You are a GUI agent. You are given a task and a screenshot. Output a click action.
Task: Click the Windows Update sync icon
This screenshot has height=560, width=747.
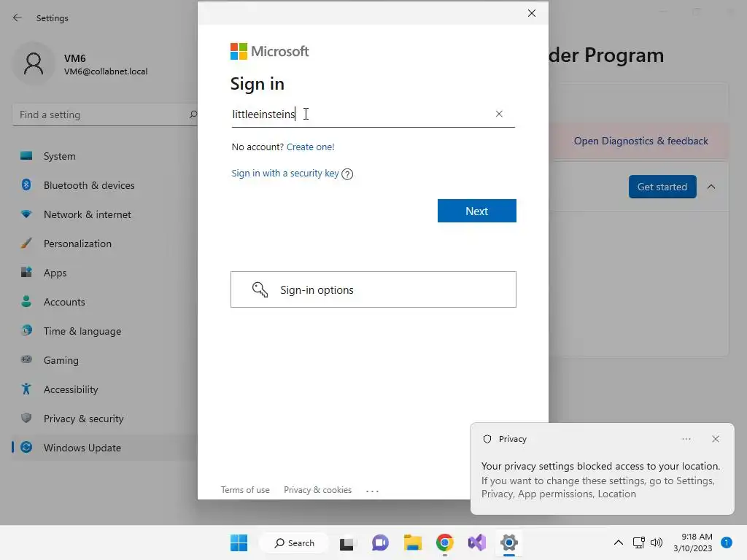(x=26, y=447)
